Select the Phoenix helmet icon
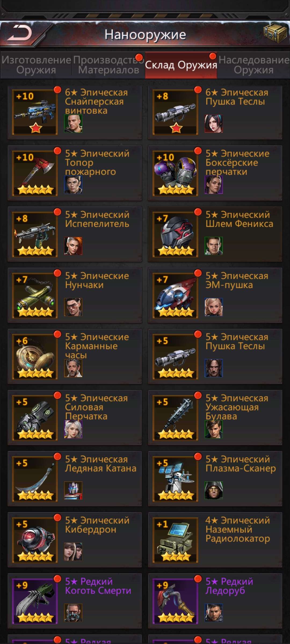The image size is (290, 644). click(x=175, y=235)
